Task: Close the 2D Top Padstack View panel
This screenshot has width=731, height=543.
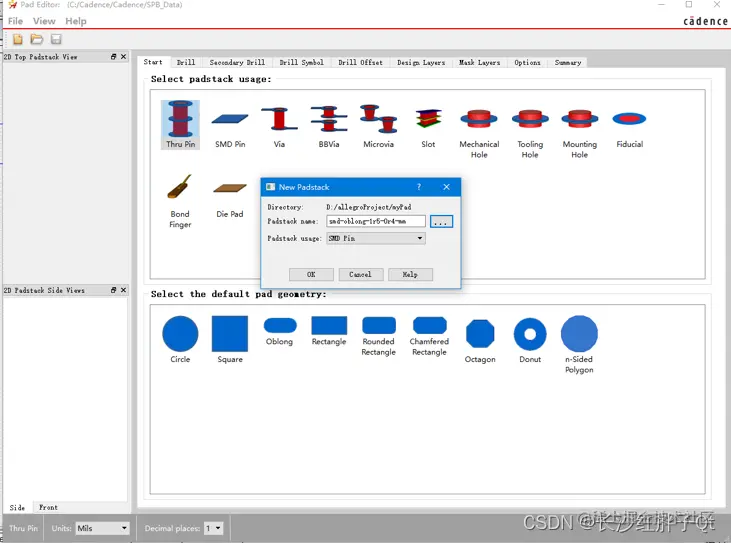Action: click(124, 56)
